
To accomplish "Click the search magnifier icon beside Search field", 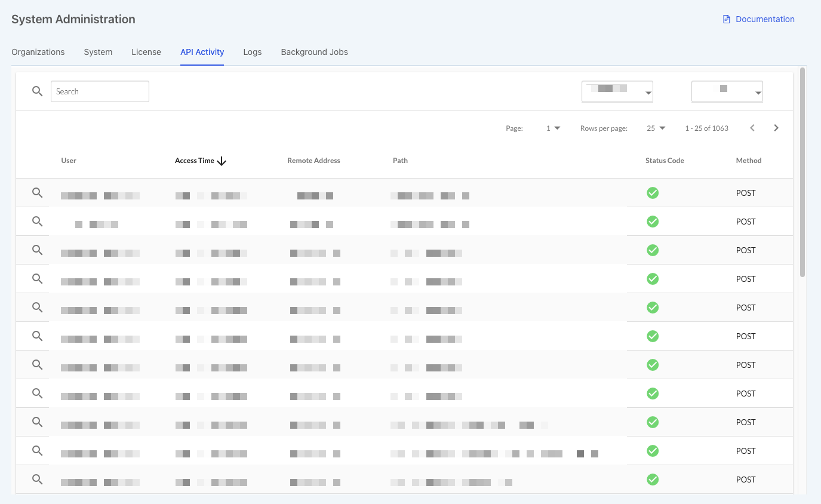I will (37, 91).
